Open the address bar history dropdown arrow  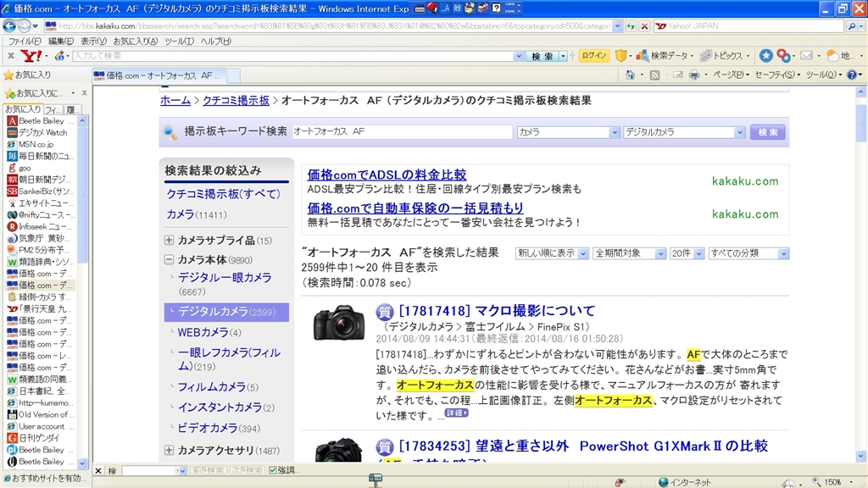(x=617, y=26)
